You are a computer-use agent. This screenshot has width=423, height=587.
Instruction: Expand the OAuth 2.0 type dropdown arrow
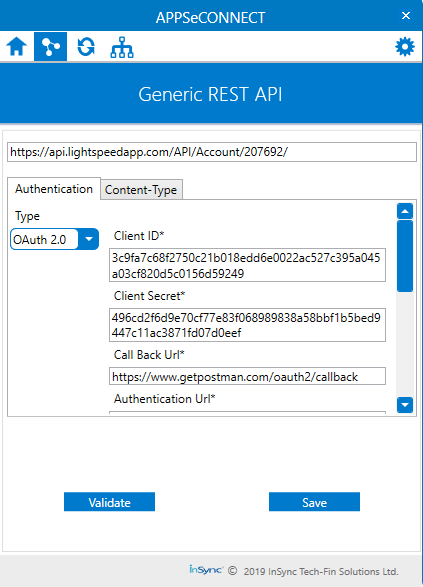(89, 239)
